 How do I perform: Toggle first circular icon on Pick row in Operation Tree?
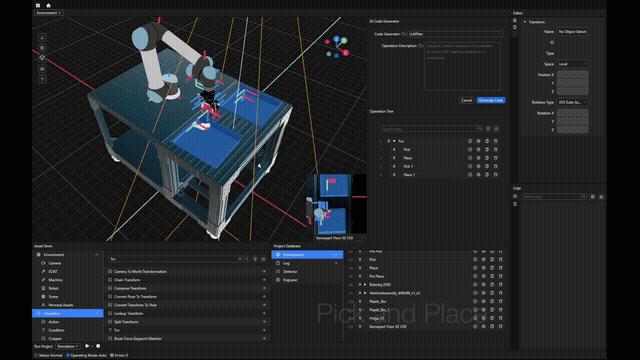coord(470,149)
